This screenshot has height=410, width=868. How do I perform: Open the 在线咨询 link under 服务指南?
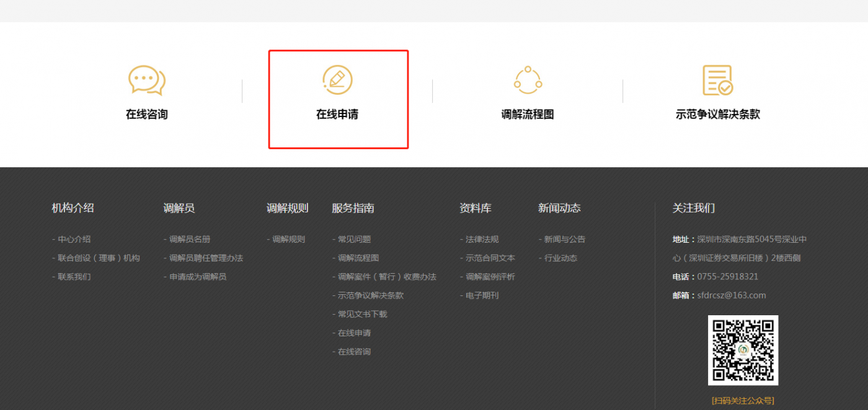[x=352, y=352]
